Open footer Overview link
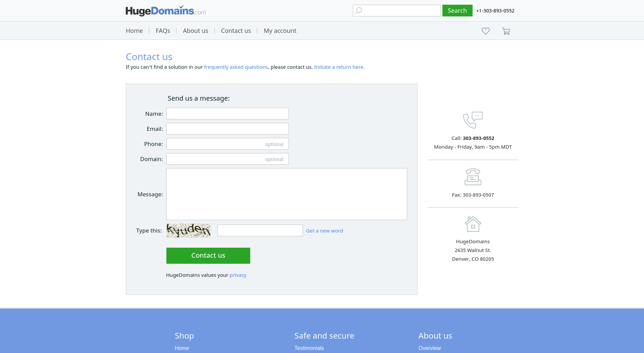 429,348
